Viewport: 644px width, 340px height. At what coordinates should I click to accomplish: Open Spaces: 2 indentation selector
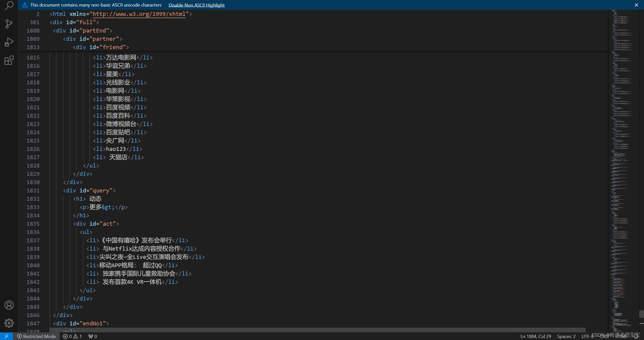coord(566,336)
